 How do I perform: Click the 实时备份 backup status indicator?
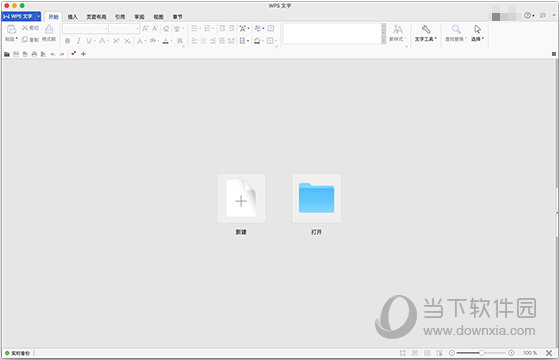(x=18, y=353)
